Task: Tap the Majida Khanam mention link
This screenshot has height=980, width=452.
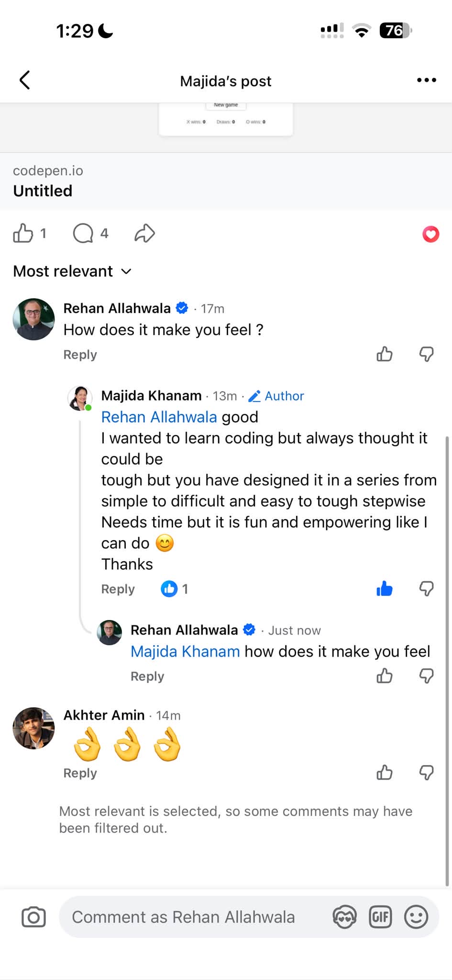Action: click(185, 651)
